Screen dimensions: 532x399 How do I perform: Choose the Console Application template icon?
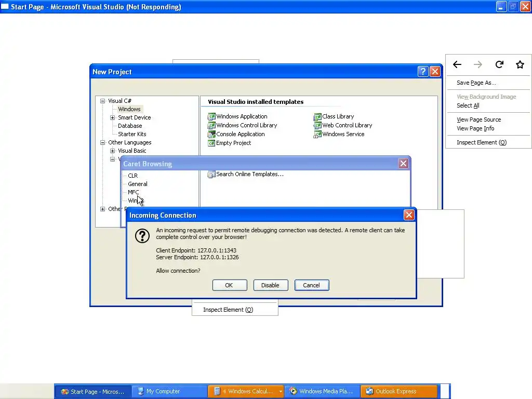point(211,135)
